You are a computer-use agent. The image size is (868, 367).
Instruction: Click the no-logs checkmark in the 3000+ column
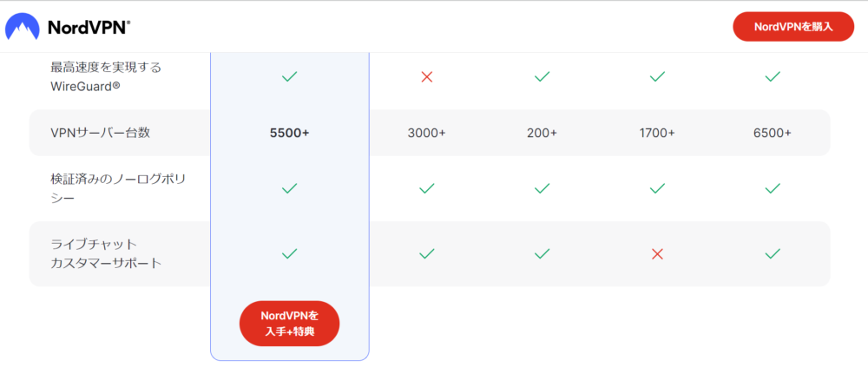426,188
